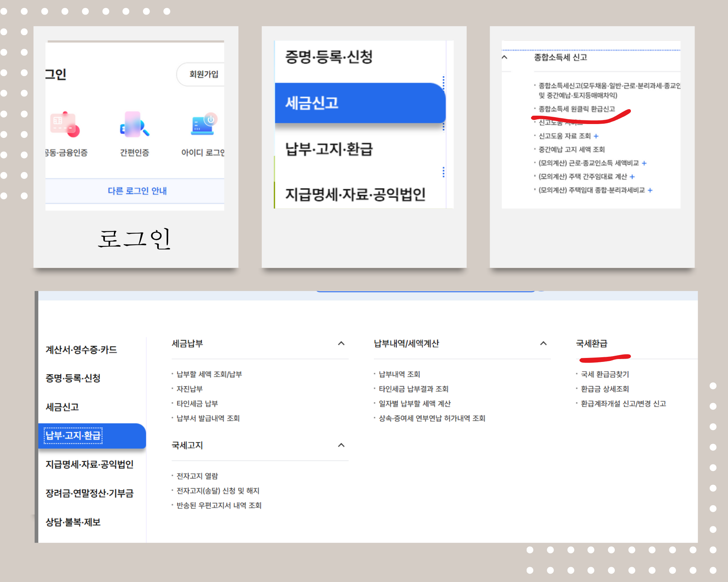728x582 pixels.
Task: Open 국세 환급금찾기 link
Action: tap(605, 374)
